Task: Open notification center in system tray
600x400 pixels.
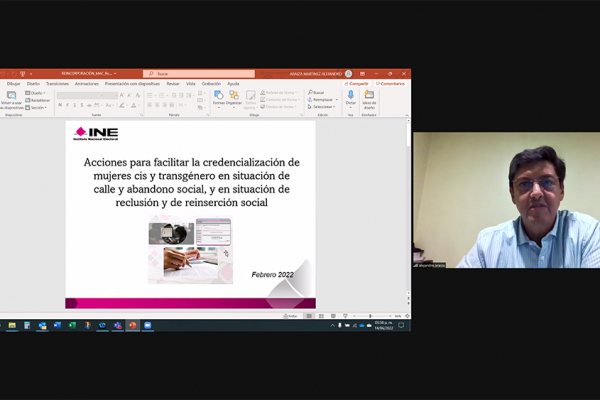Action: pos(401,325)
